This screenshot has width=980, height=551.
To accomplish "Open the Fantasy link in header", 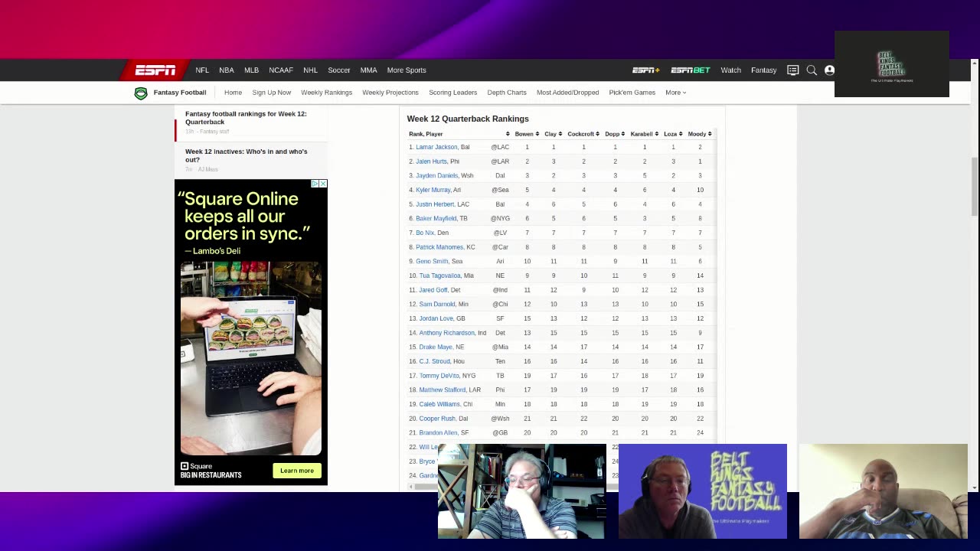I will [x=763, y=70].
